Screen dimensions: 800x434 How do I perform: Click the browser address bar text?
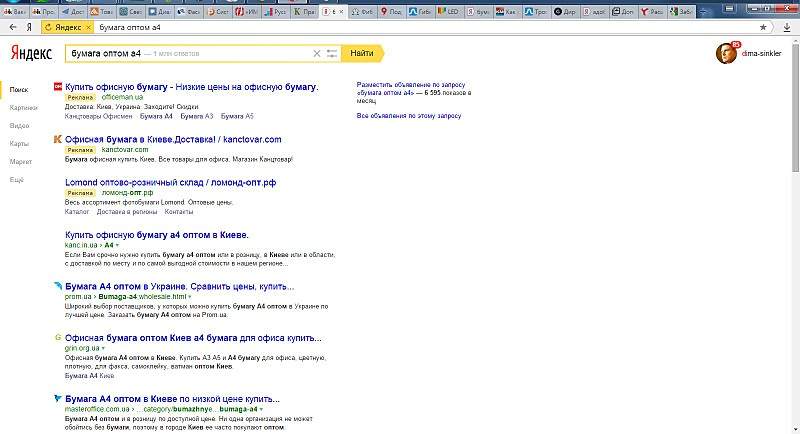click(x=130, y=28)
